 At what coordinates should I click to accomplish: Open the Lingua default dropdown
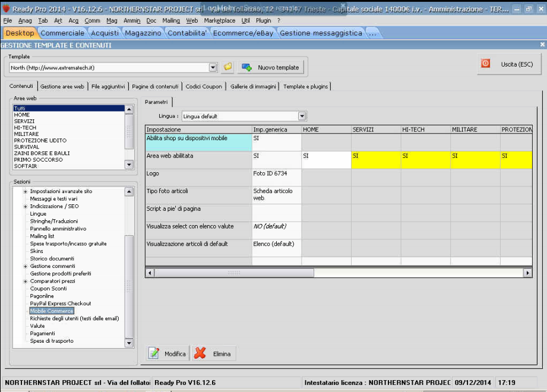(x=302, y=116)
